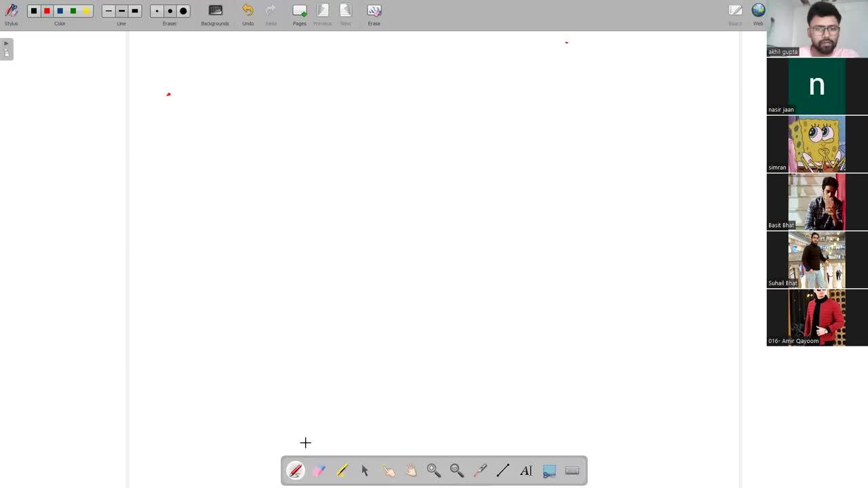The width and height of the screenshot is (868, 488).
Task: Open the Backgrounds chooser
Action: [x=215, y=14]
